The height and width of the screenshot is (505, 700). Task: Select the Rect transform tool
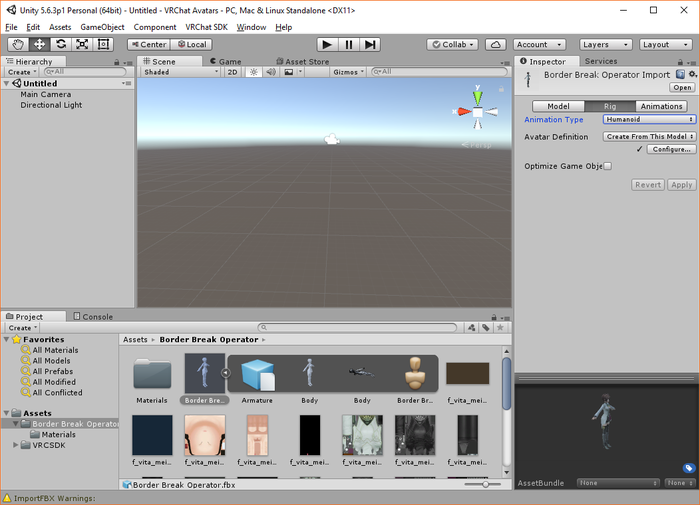pyautogui.click(x=103, y=44)
